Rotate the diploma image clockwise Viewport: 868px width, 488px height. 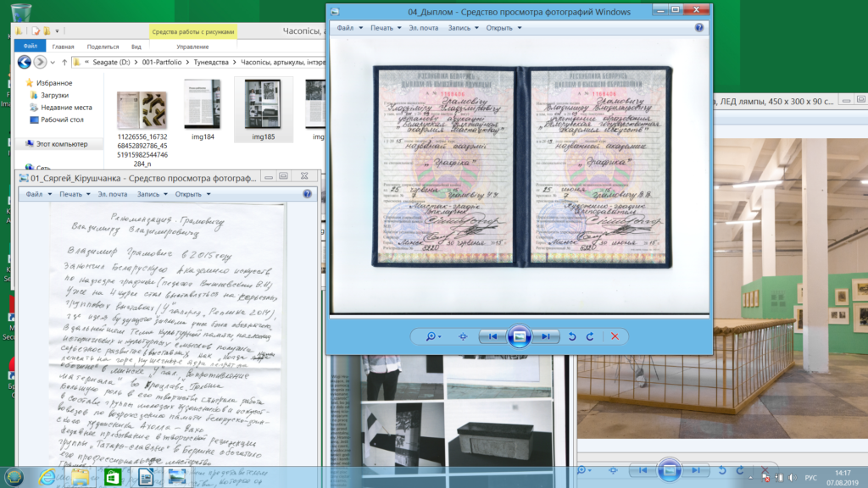tap(590, 336)
